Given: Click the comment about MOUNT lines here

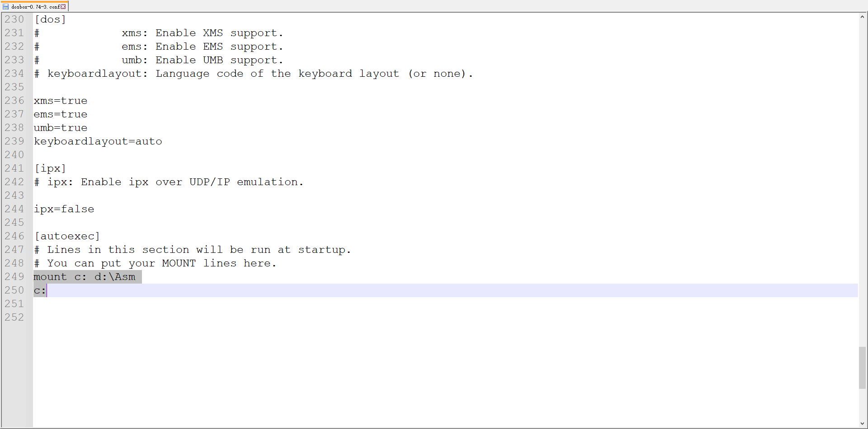Looking at the screenshot, I should (x=155, y=263).
